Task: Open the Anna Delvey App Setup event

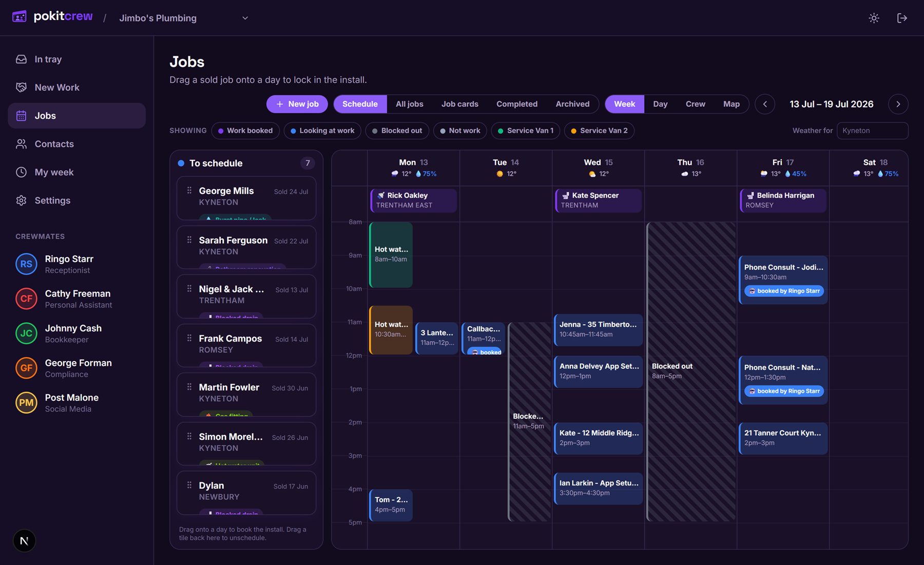Action: (x=598, y=371)
